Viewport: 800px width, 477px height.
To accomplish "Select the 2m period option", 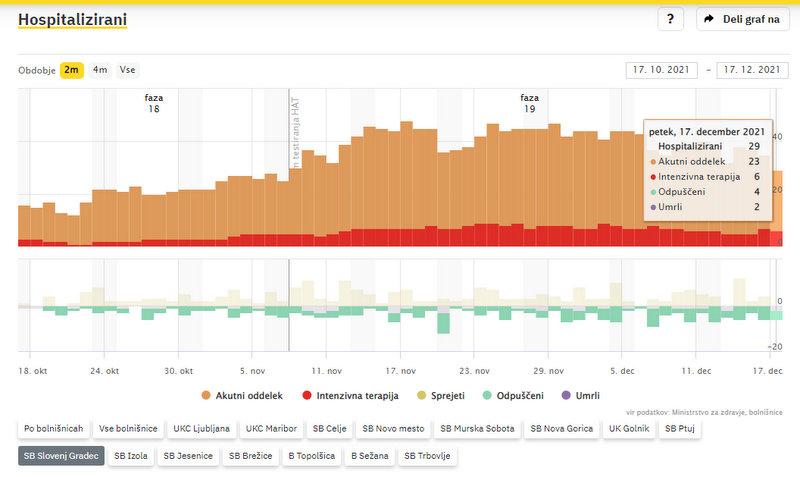I will pos(71,70).
